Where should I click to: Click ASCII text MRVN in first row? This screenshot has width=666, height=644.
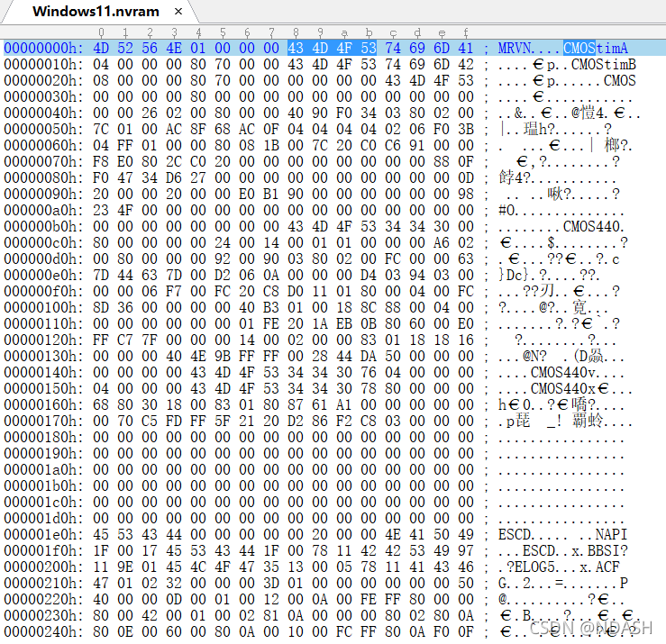pyautogui.click(x=515, y=48)
